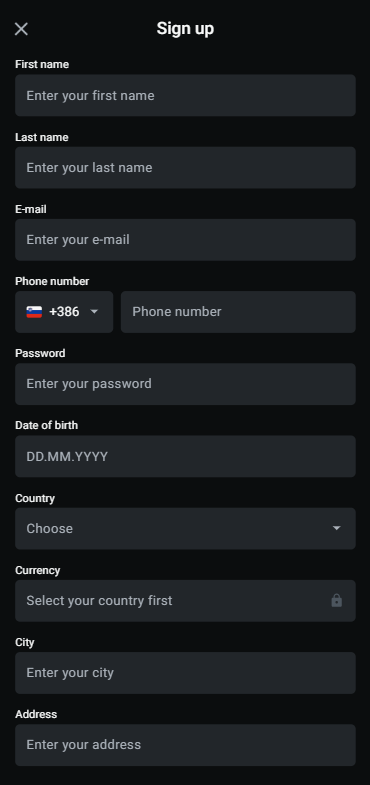Viewport: 370px width, 785px height.
Task: Click into the e-mail field
Action: click(185, 240)
